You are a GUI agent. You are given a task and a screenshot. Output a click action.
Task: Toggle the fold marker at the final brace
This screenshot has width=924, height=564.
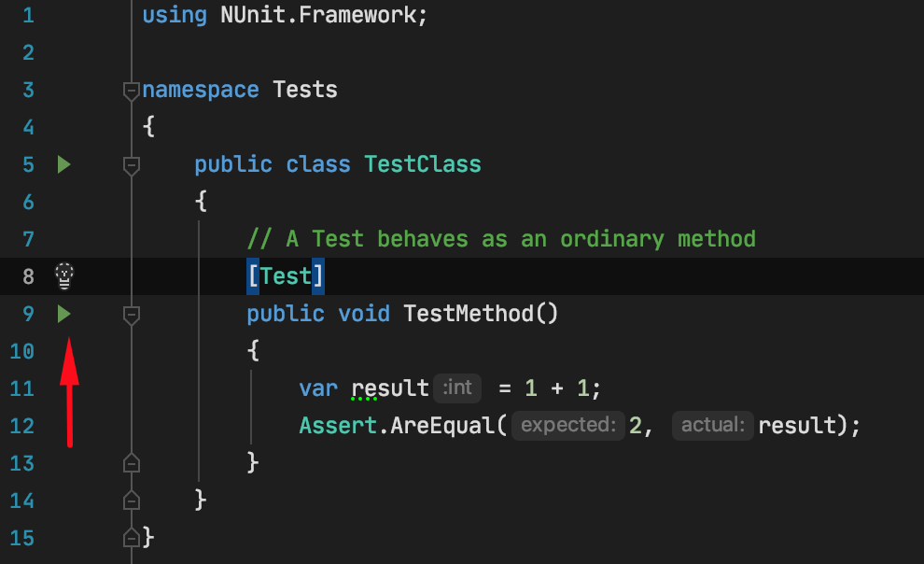(131, 538)
